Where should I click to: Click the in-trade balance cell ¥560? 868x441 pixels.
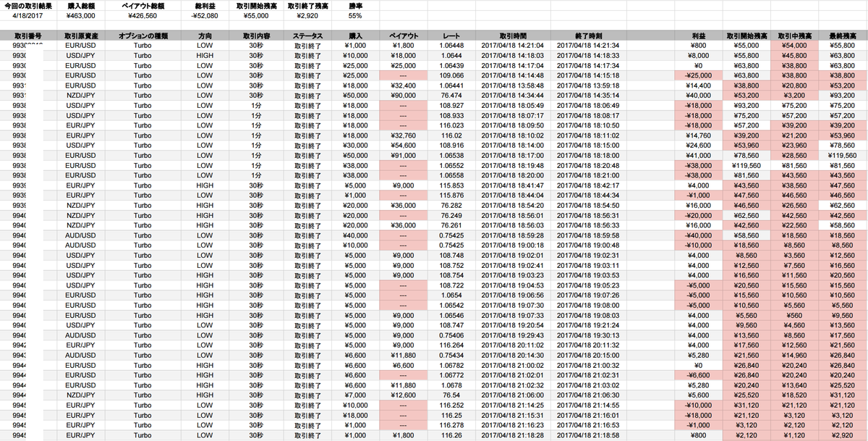pyautogui.click(x=793, y=315)
